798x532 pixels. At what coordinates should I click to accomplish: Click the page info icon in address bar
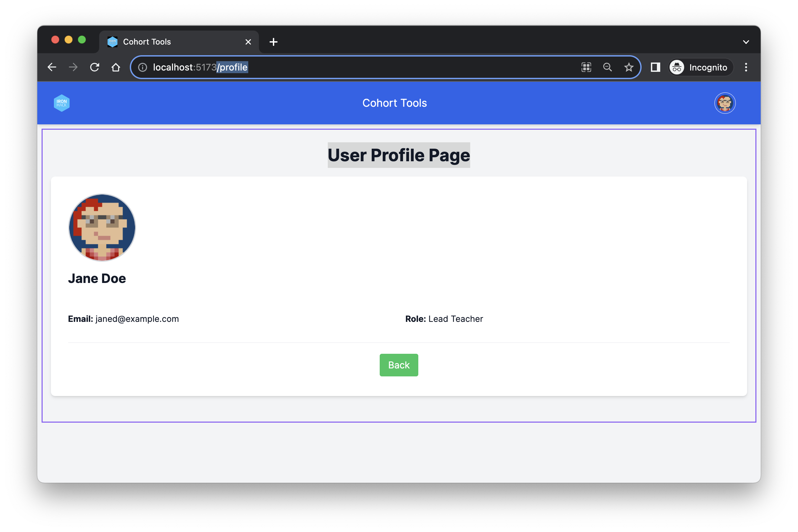click(x=142, y=67)
